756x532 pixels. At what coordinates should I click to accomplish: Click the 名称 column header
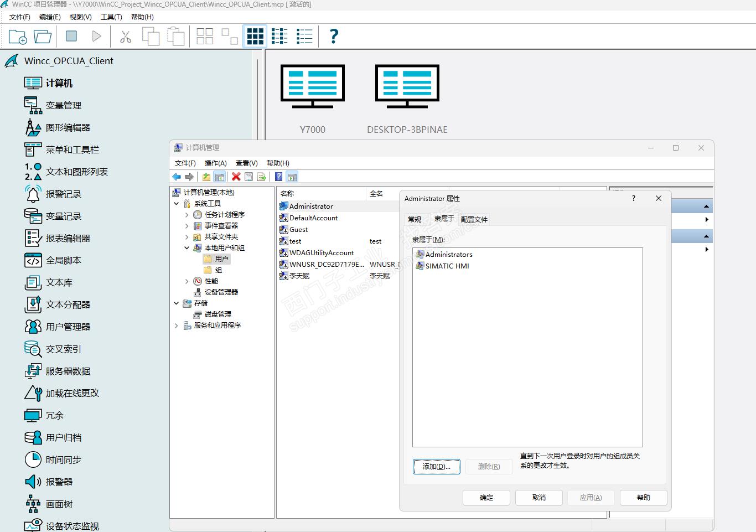tap(321, 193)
